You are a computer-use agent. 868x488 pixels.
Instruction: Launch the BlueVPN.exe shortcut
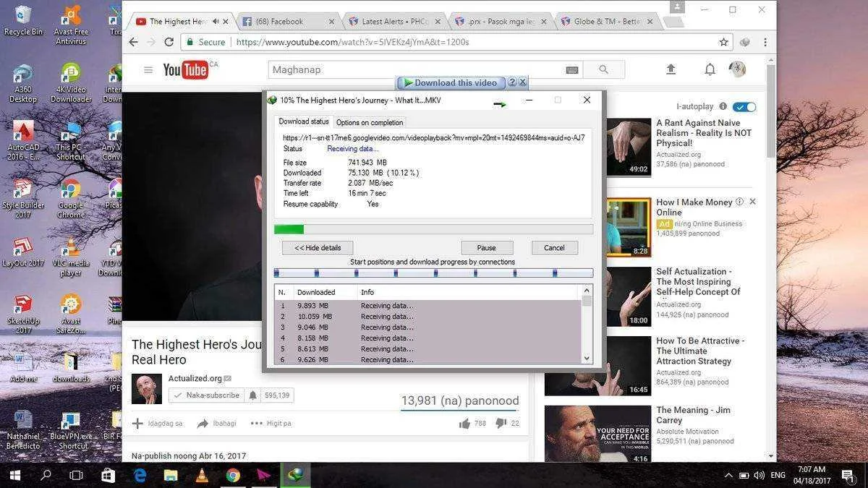click(71, 430)
